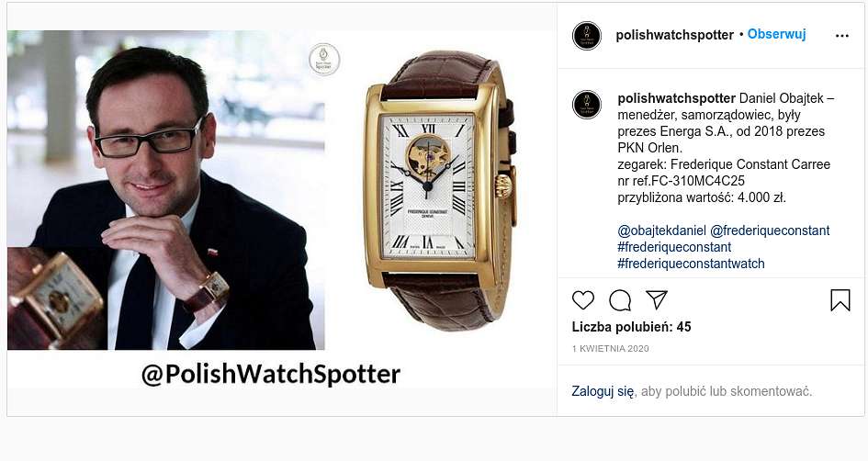Share post with paper plane icon
The height and width of the screenshot is (461, 868).
[657, 300]
